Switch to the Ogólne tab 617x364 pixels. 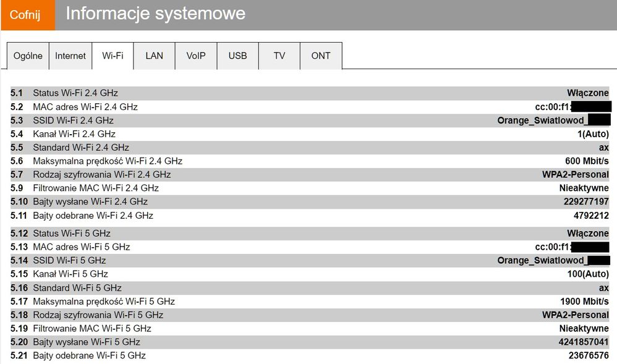click(28, 56)
